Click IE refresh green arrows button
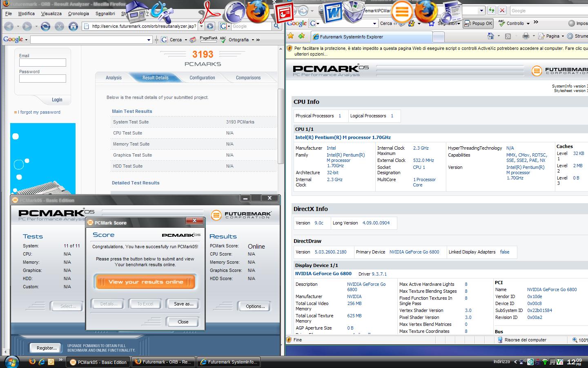This screenshot has height=368, width=588. click(491, 10)
